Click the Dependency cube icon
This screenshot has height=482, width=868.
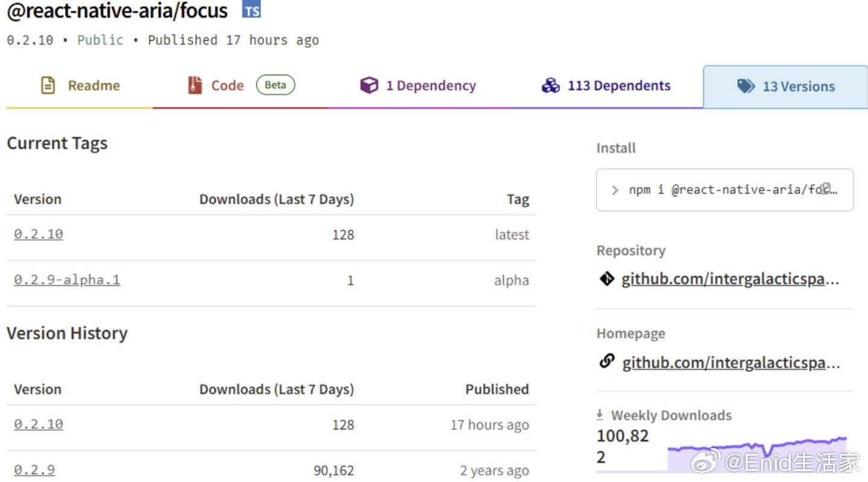point(369,86)
